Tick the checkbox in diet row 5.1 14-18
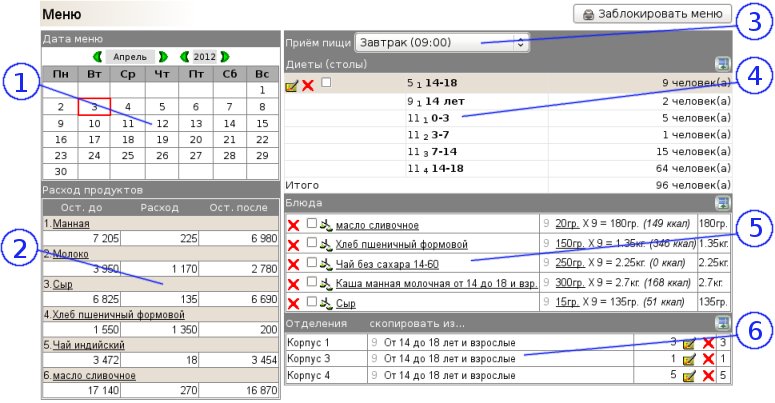The height and width of the screenshot is (403, 775). (326, 84)
